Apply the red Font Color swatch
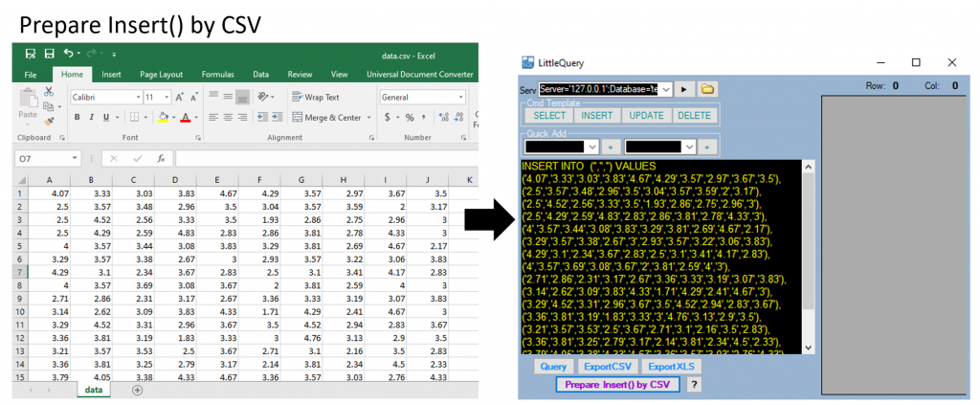980x405 pixels. [186, 117]
